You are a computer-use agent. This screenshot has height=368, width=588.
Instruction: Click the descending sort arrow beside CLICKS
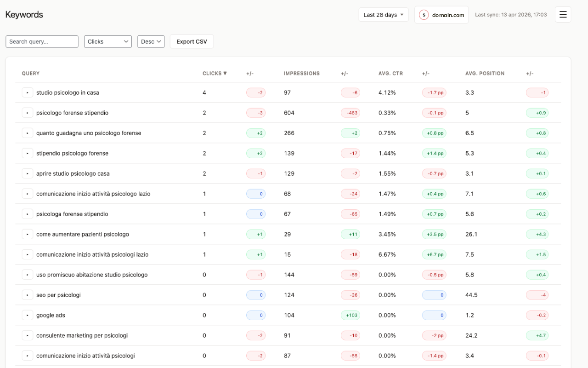(225, 73)
